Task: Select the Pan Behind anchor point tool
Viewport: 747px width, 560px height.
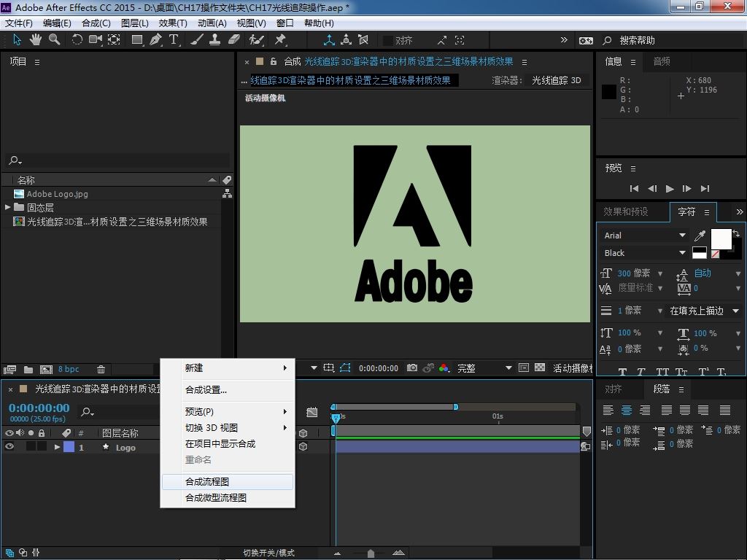Action: point(114,40)
